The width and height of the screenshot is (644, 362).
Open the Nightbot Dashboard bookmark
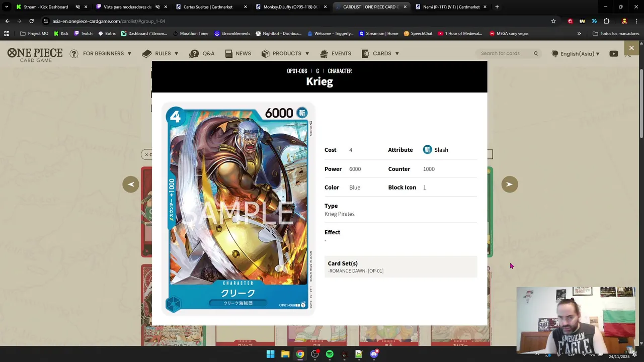[278, 34]
